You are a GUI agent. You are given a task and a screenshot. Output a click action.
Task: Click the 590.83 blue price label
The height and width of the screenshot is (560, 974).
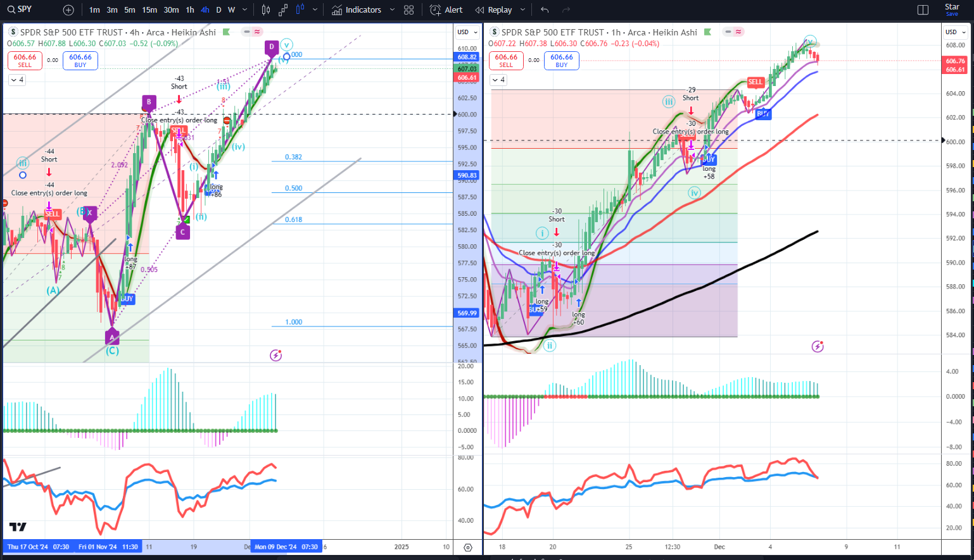click(x=467, y=175)
